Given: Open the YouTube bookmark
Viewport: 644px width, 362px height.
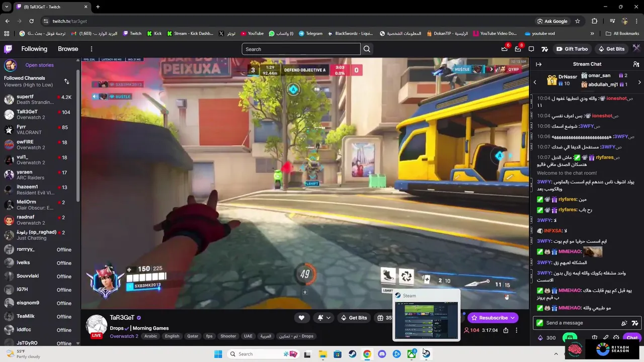Looking at the screenshot, I should [x=252, y=34].
